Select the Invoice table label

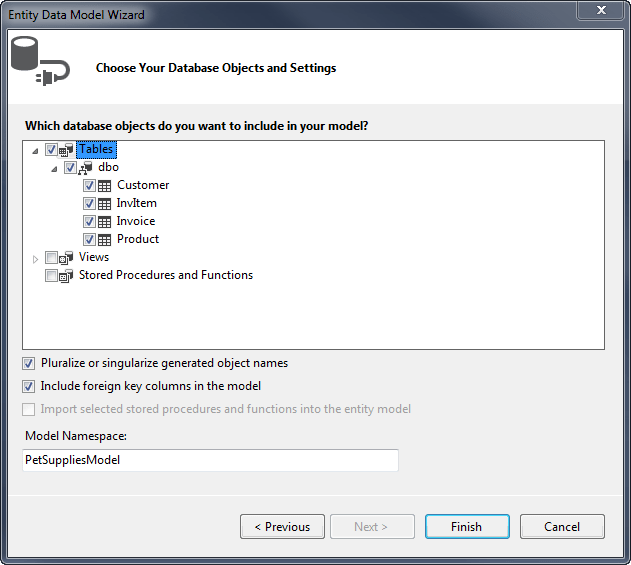136,221
